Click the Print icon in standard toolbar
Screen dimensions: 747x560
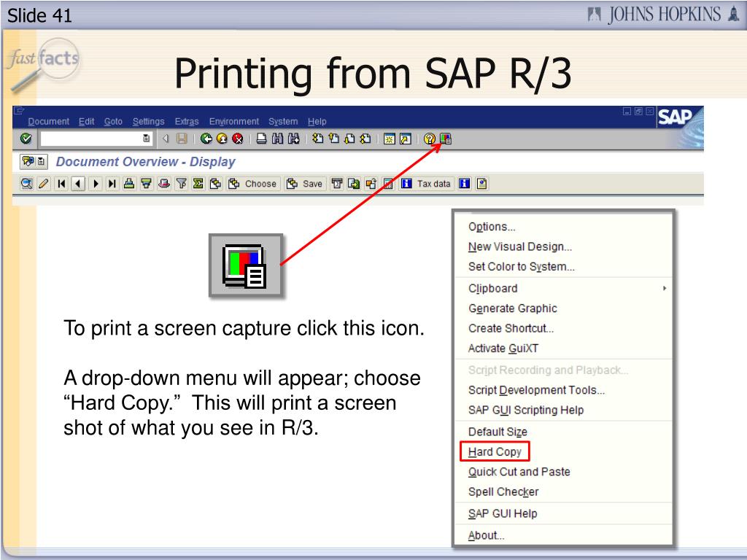(x=262, y=139)
